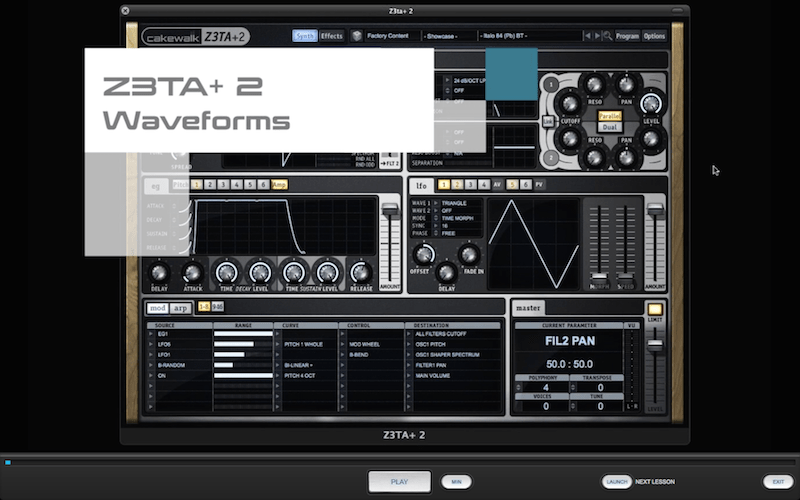Image resolution: width=800 pixels, height=500 pixels.
Task: Switch to the mod matrix tab
Action: point(158,308)
